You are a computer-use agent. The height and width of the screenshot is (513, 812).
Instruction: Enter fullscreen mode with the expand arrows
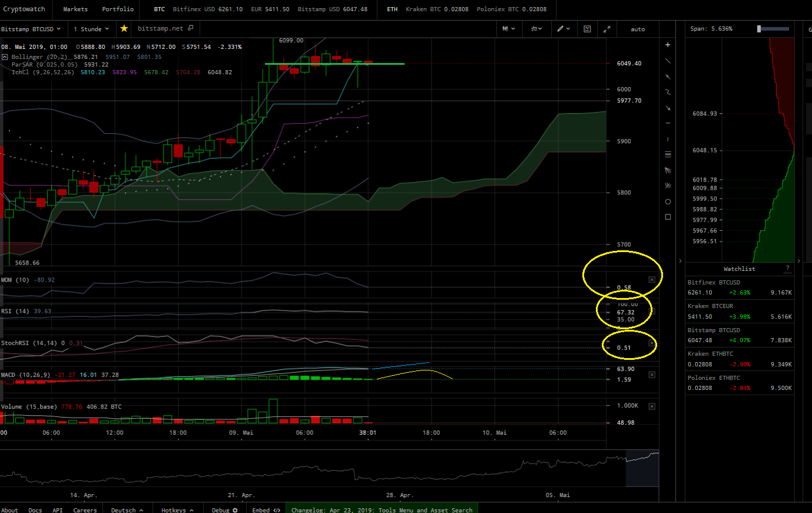tap(605, 28)
